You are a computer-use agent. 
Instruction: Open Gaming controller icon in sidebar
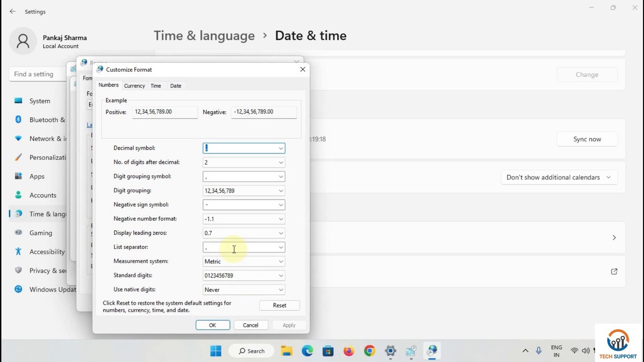(19, 233)
